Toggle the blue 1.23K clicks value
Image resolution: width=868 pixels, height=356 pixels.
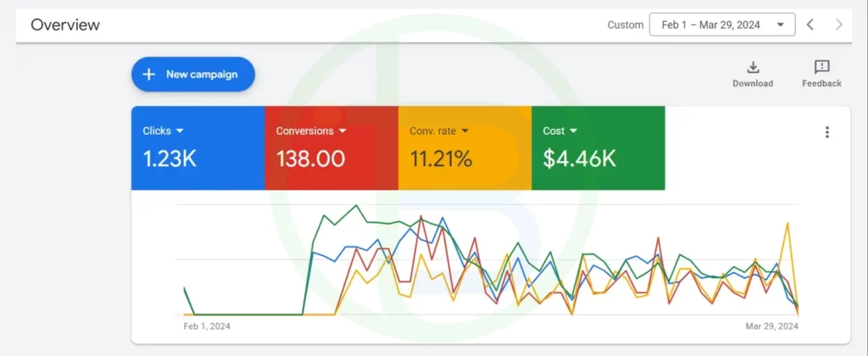click(x=170, y=159)
